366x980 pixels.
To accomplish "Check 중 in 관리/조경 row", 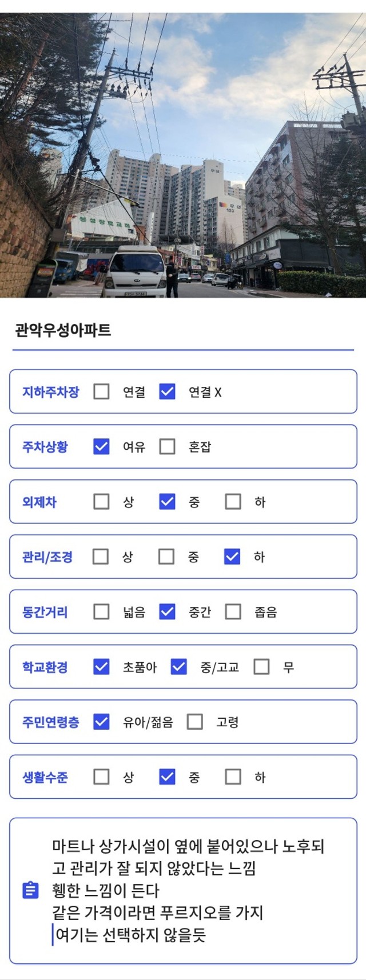I will [x=166, y=557].
